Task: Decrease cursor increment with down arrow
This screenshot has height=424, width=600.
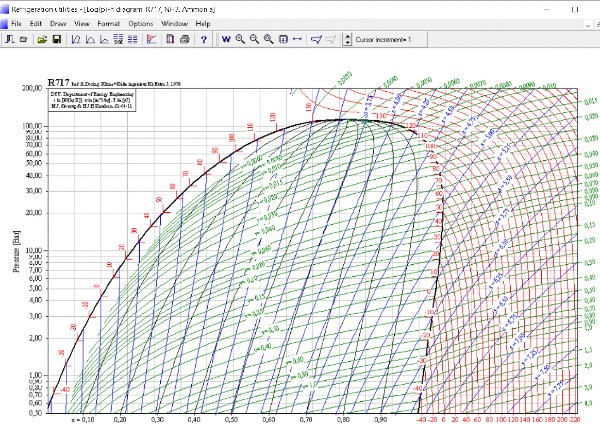Action: point(347,42)
